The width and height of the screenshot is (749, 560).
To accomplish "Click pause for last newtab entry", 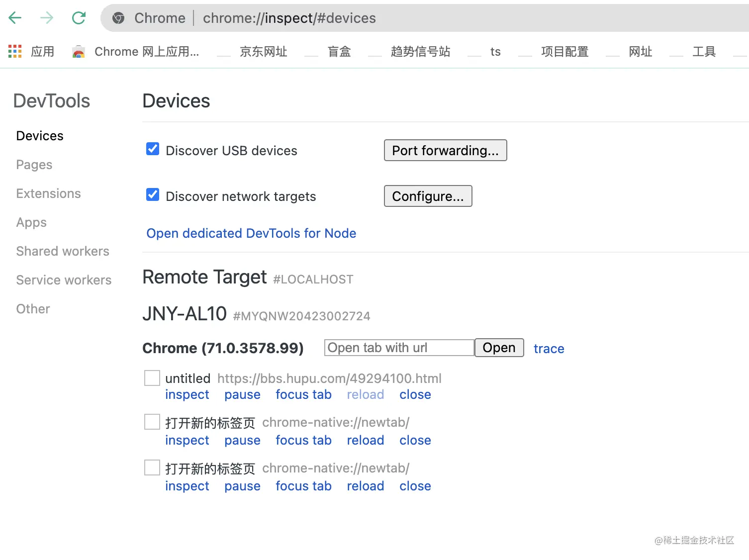I will [x=242, y=486].
